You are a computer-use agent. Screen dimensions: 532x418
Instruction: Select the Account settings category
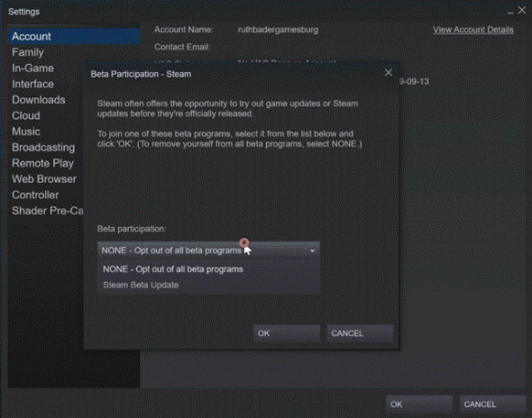pyautogui.click(x=74, y=36)
